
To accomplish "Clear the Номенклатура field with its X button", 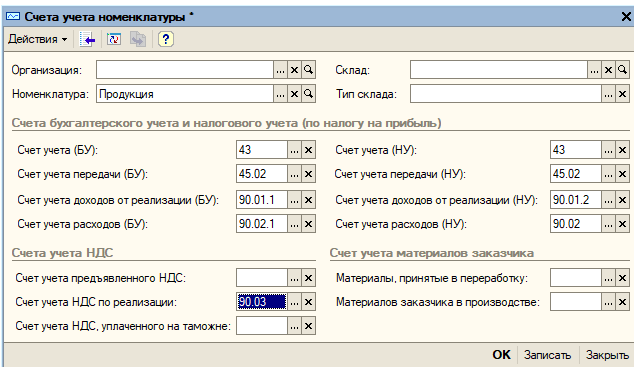I will (294, 94).
